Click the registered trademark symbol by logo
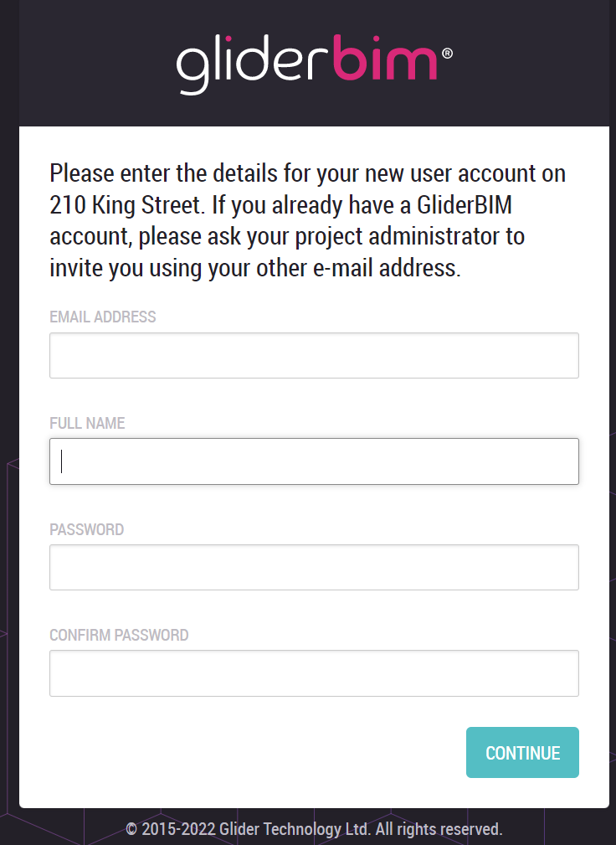Screen dimensions: 616x845 point(447,53)
